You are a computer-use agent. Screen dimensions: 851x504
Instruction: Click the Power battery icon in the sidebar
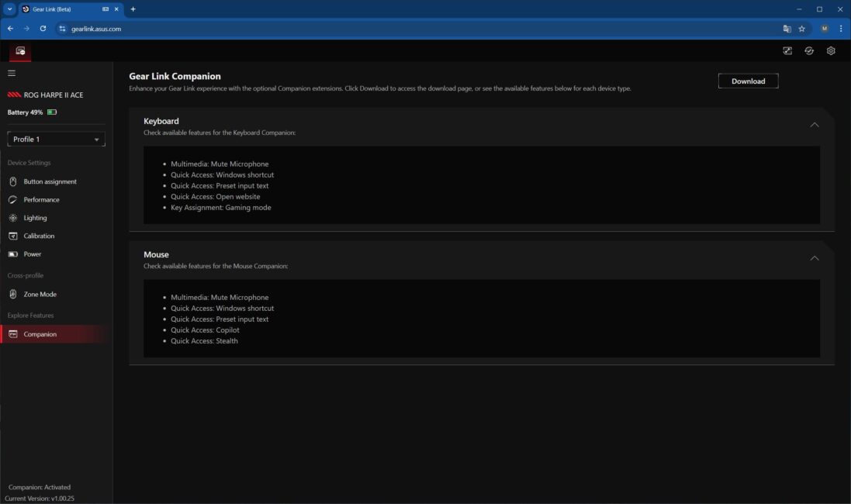[x=13, y=254]
